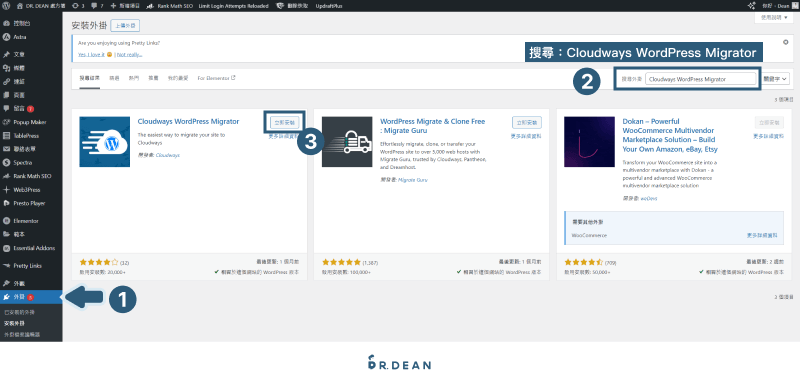Click the Cloudways WordPress Migrator plugin thumbnail

[105, 142]
